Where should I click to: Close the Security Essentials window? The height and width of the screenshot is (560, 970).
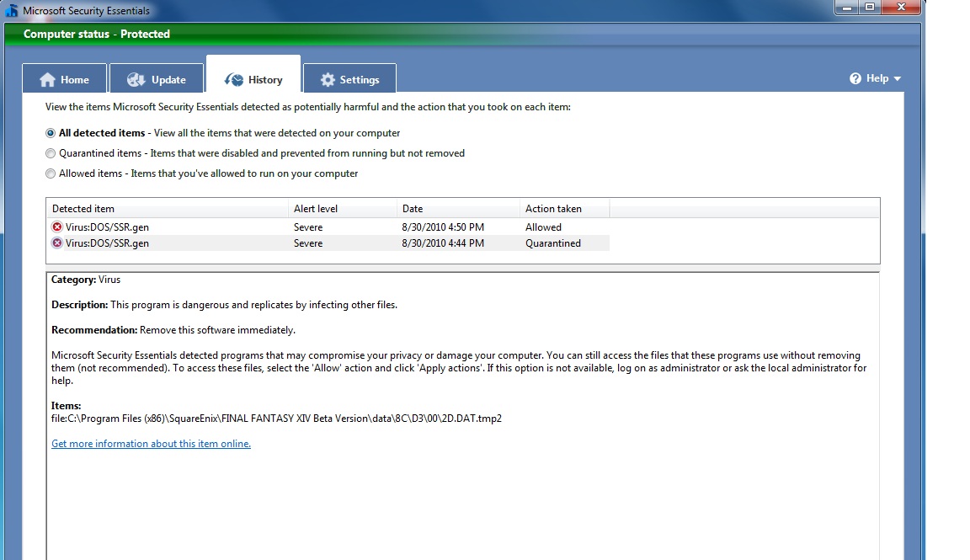[x=901, y=8]
